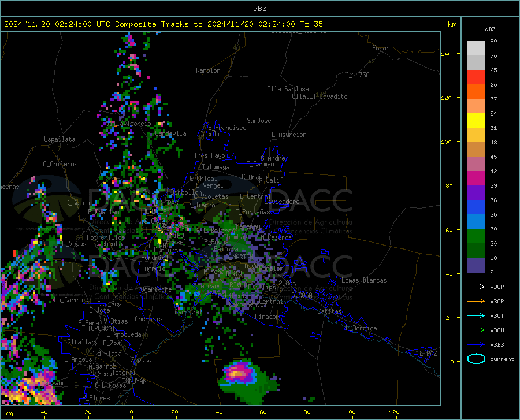
Task: Click the 'VBCU' legend label
Action: (497, 330)
